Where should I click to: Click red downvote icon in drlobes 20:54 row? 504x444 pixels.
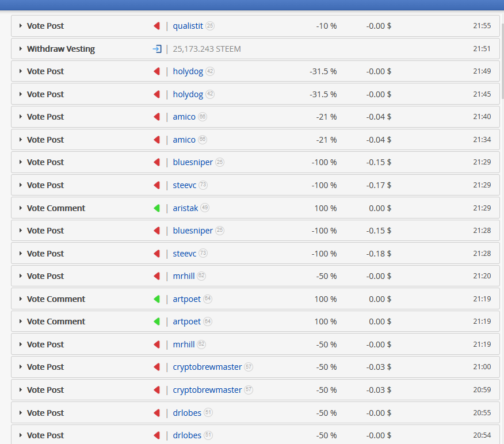(157, 435)
